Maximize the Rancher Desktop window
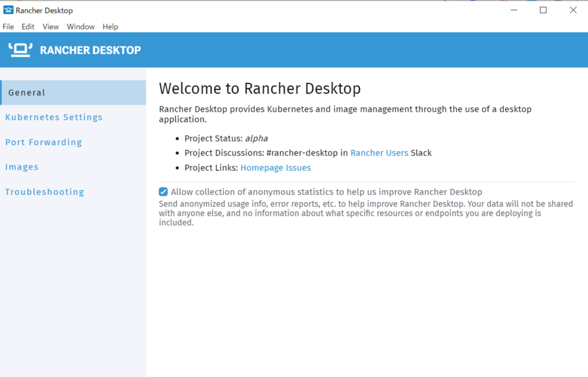Image resolution: width=588 pixels, height=377 pixels. 543,10
